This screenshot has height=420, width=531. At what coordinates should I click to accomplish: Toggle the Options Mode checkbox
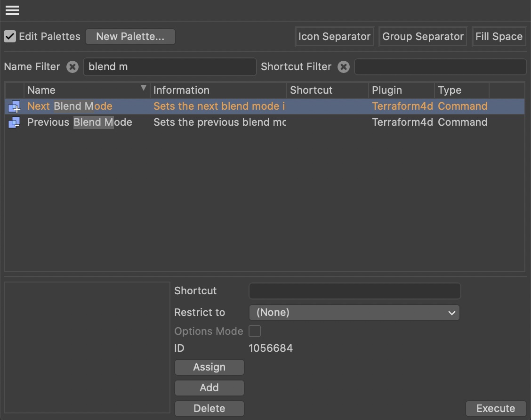click(x=254, y=331)
